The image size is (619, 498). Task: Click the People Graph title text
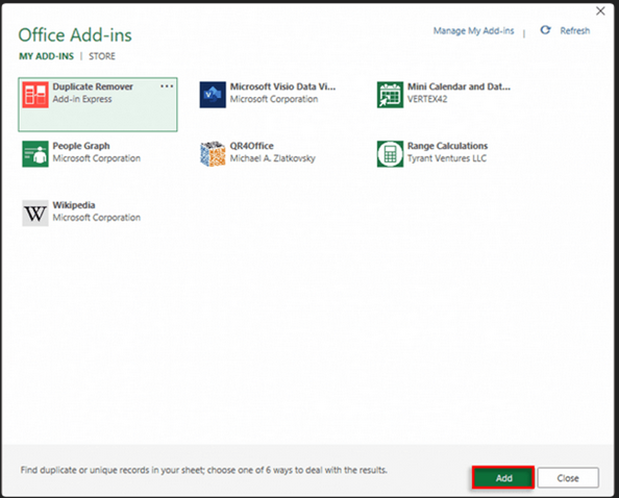click(x=81, y=146)
